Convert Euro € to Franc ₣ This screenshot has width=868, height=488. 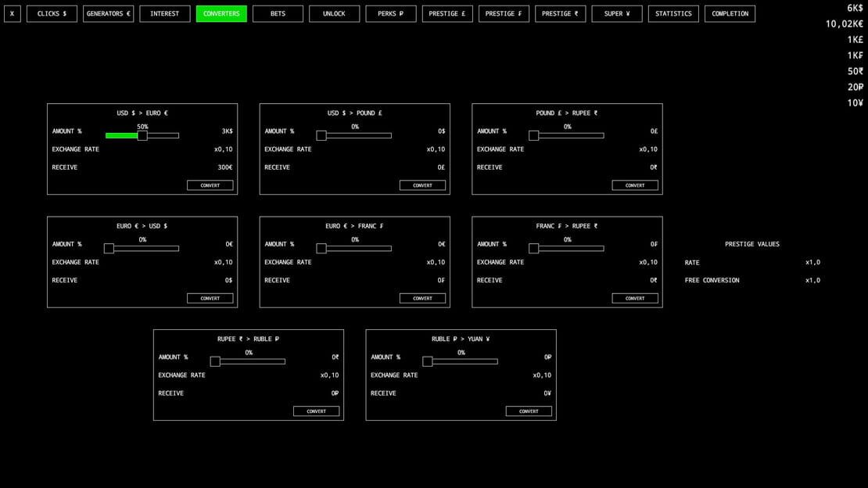422,298
